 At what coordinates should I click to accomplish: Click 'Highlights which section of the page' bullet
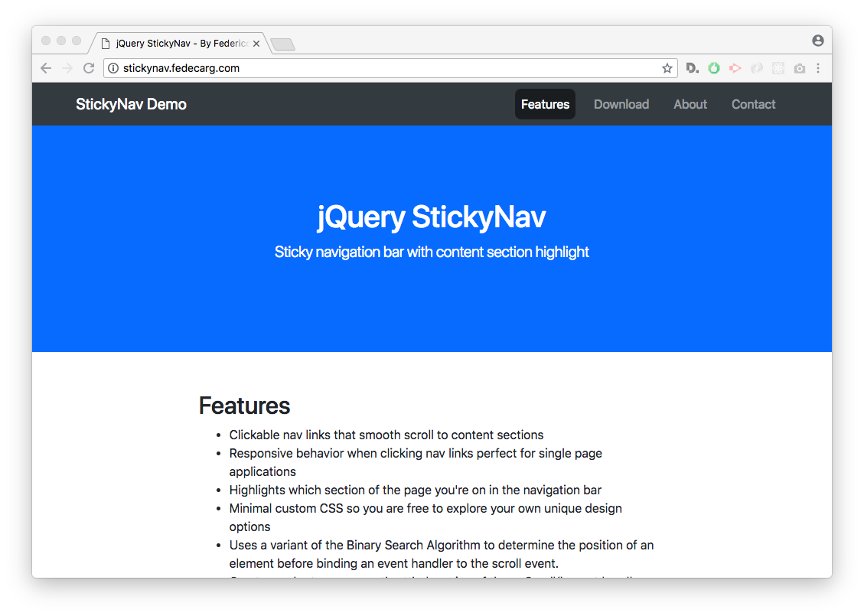(x=415, y=490)
